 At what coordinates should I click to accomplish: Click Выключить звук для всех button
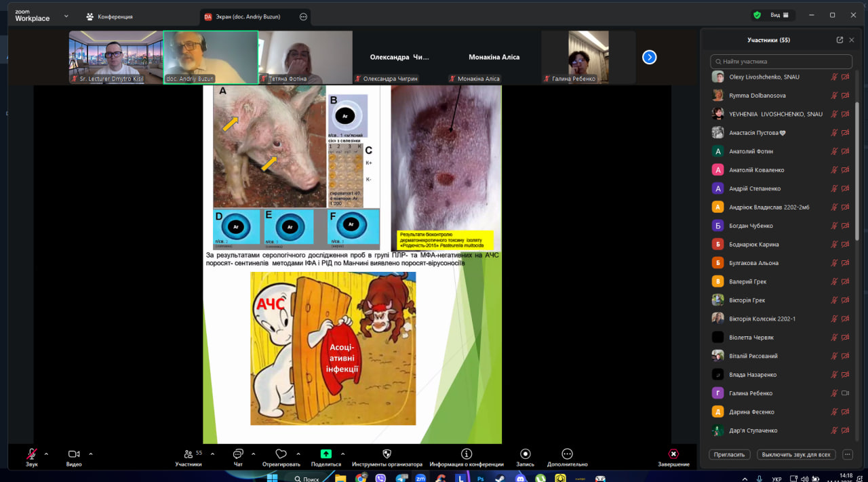(796, 454)
